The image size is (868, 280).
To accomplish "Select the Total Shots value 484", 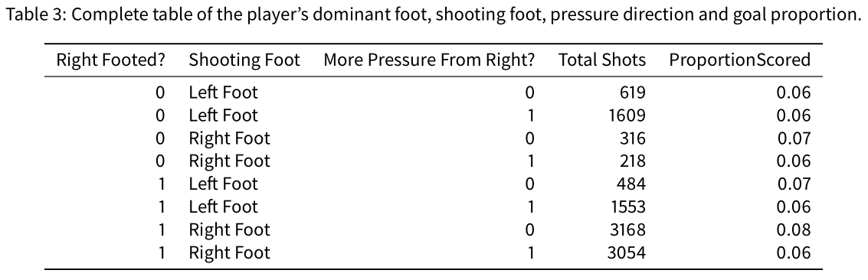I will coord(631,184).
